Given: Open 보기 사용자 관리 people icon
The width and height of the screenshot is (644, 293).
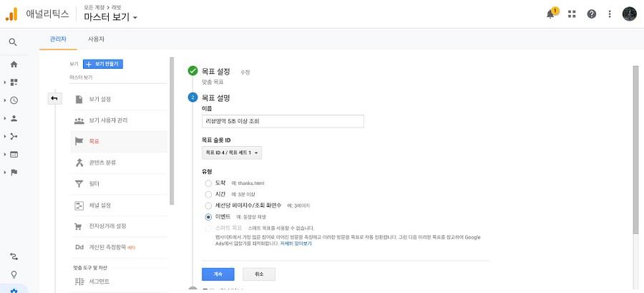Looking at the screenshot, I should [79, 121].
